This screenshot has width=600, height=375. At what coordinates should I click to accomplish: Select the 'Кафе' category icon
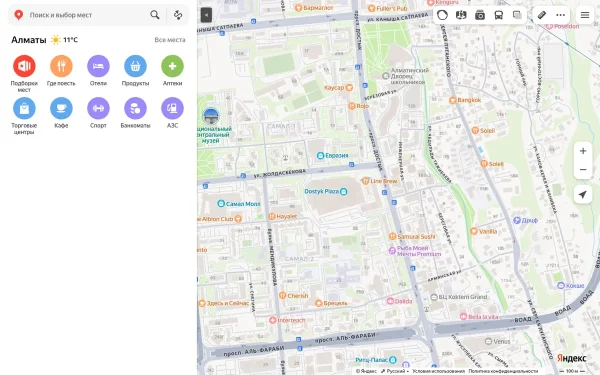click(x=61, y=108)
